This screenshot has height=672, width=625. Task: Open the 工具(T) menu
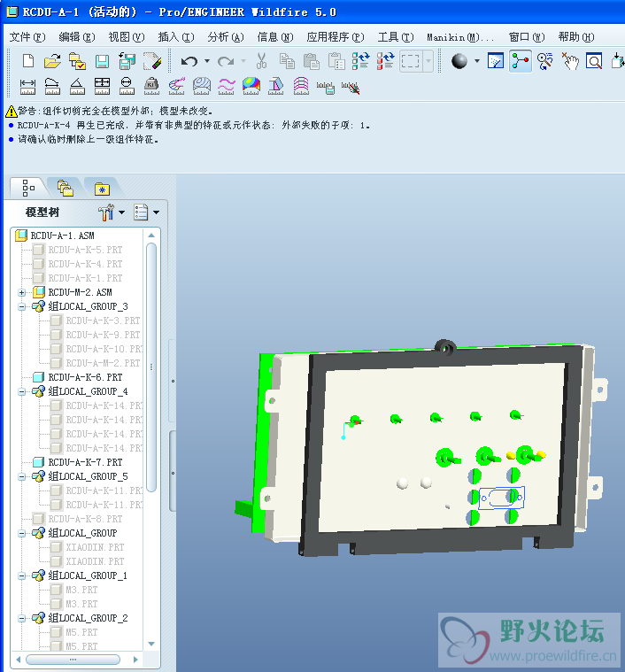396,37
